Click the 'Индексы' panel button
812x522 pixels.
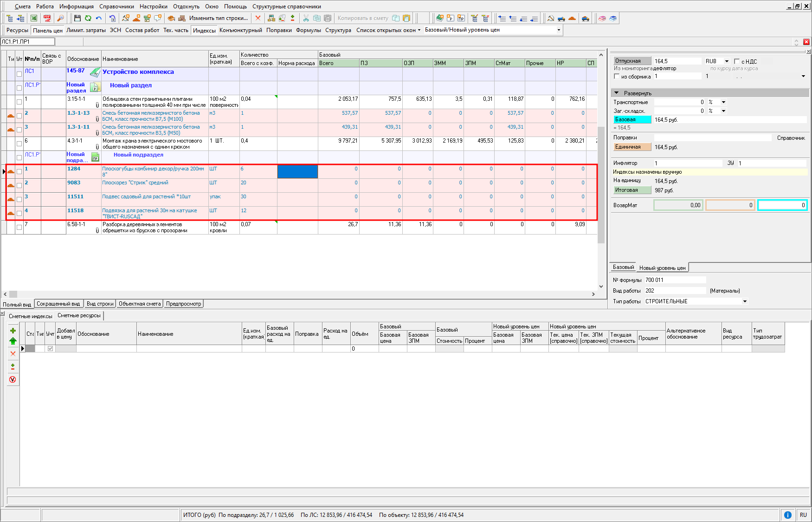[x=204, y=30]
